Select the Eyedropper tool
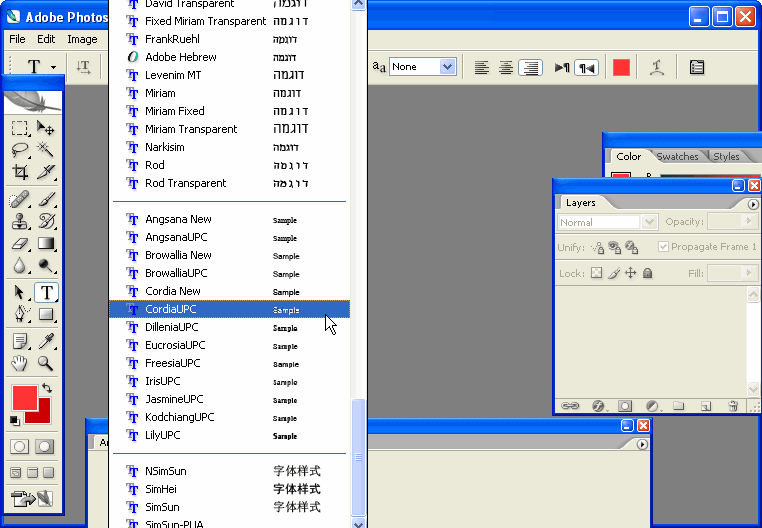This screenshot has height=528, width=762. point(46,341)
